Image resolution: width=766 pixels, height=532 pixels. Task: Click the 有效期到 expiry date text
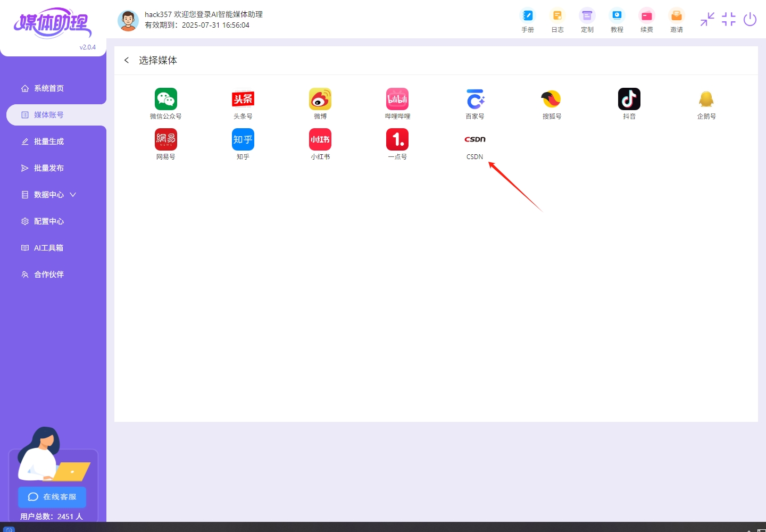[197, 25]
